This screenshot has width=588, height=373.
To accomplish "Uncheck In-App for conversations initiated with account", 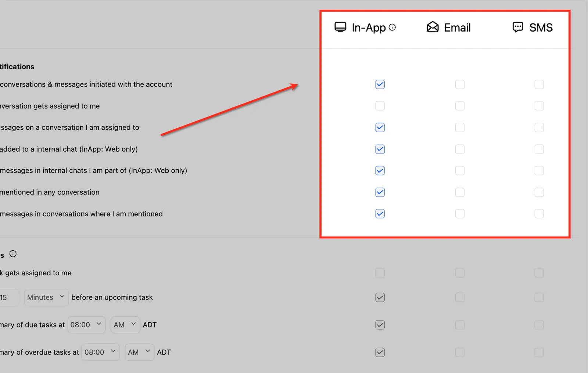I will [x=380, y=84].
